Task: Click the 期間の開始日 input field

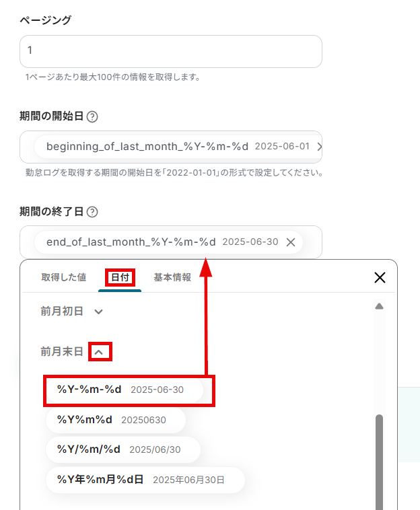Action: 171,147
